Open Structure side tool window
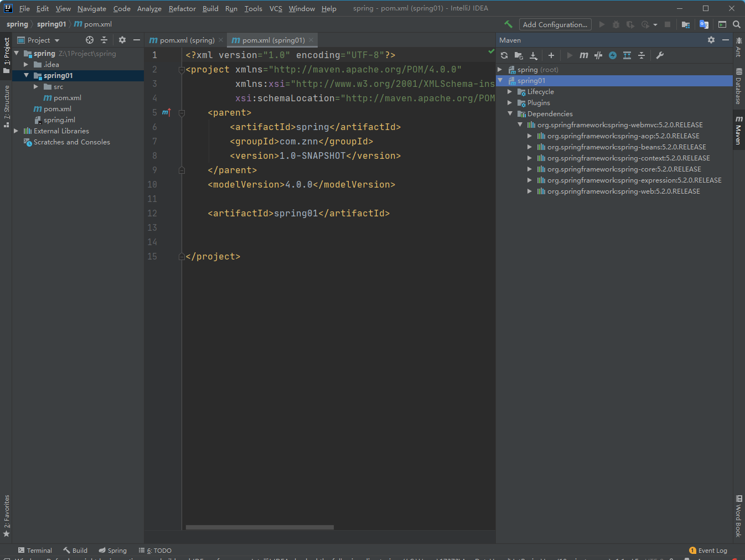Viewport: 745px width, 560px height. [7, 106]
